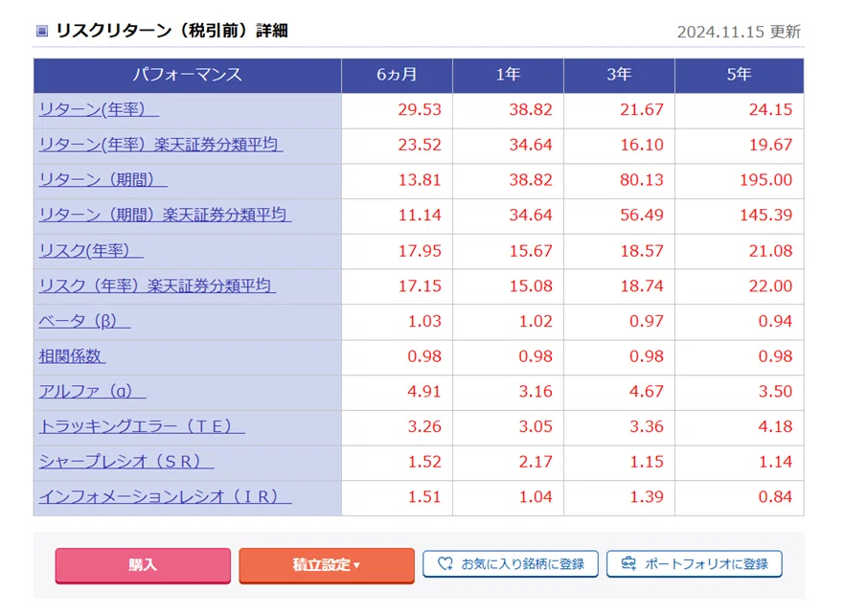Open the シャープレシオ（ＳＲ） link
Image resolution: width=845 pixels, height=616 pixels.
click(x=126, y=462)
